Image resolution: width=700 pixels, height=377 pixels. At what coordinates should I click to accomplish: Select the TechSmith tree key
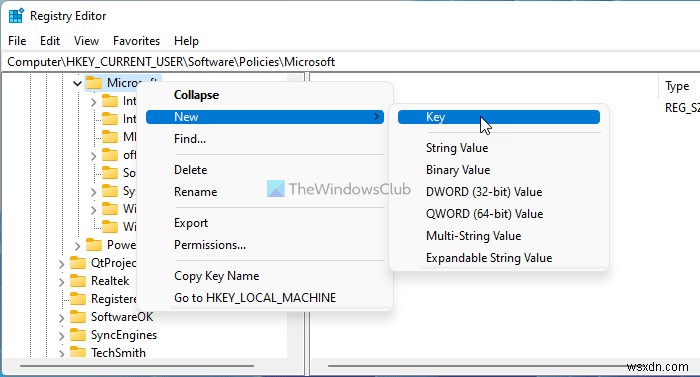(118, 352)
